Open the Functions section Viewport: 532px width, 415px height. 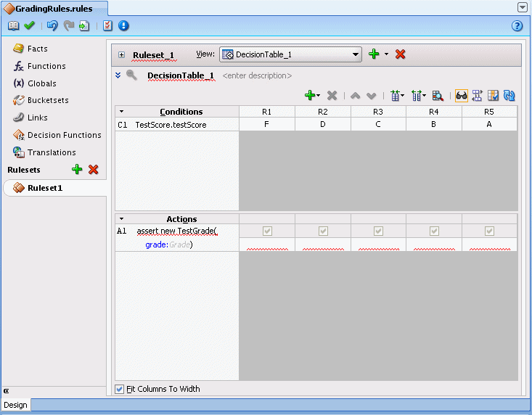click(39, 66)
